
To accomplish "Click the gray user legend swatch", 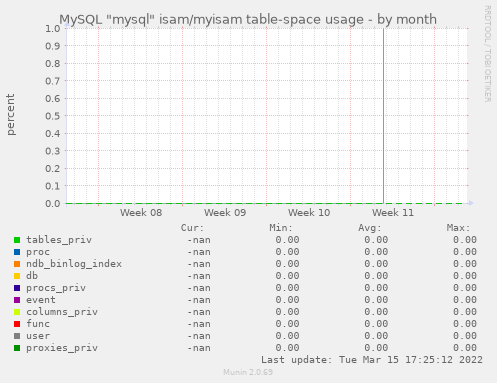I will tap(17, 336).
